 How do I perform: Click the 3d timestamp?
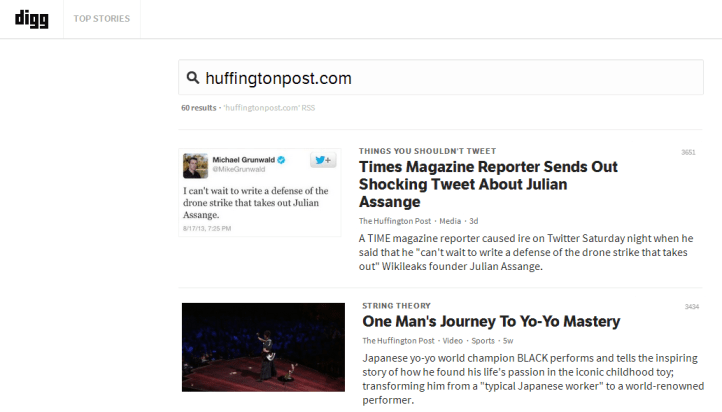tap(473, 221)
